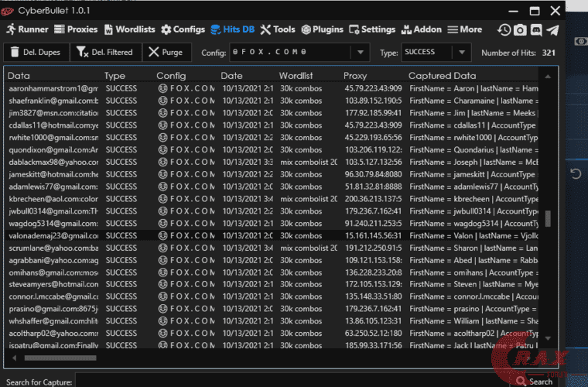Expand the Type SUCCESS dropdown

click(x=462, y=53)
